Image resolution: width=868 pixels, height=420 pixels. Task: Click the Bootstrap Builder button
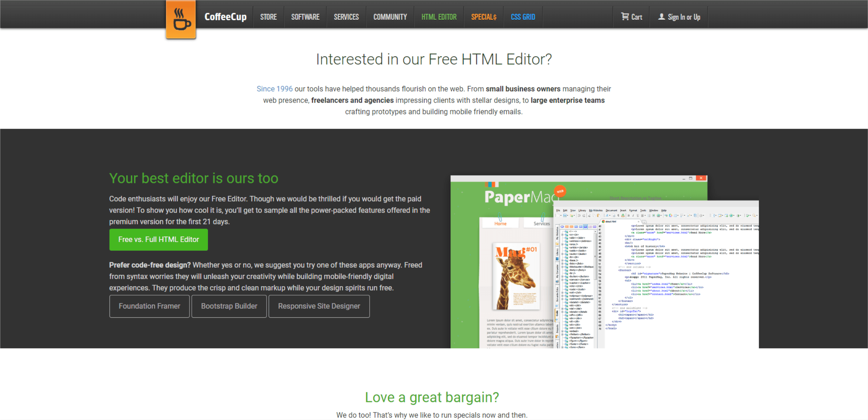click(x=229, y=306)
